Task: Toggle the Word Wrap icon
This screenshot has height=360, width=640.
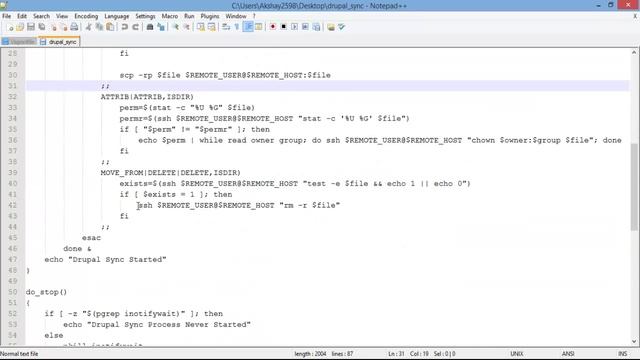Action: pos(226,27)
